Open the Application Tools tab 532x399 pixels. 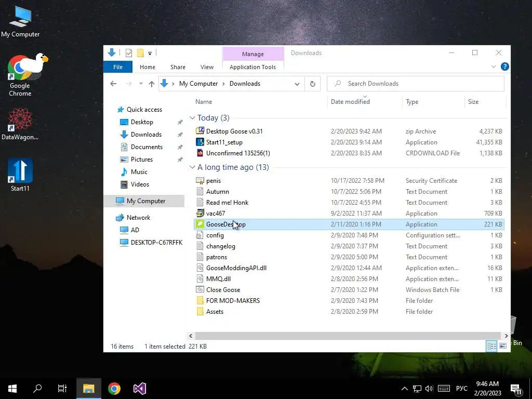(x=252, y=67)
